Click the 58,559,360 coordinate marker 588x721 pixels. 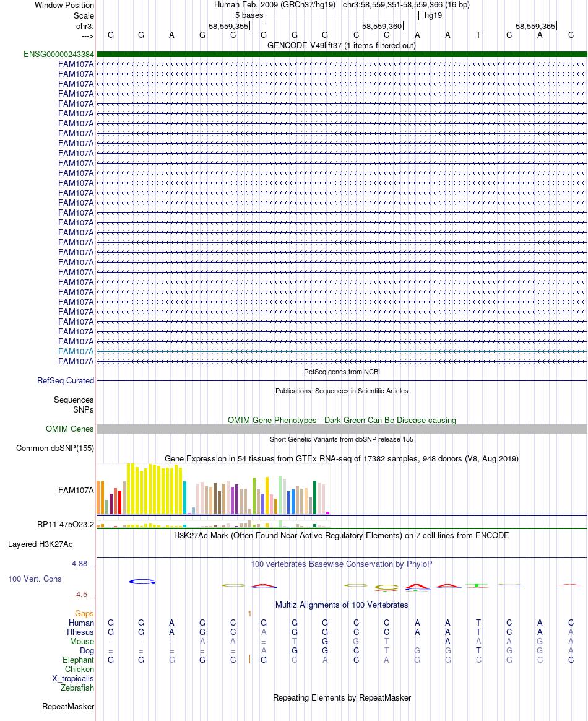coord(382,26)
